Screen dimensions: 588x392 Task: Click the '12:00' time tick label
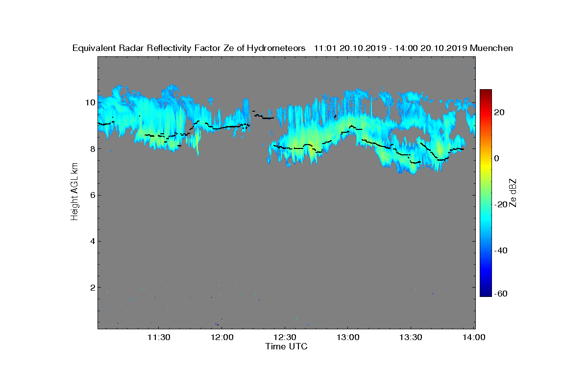(x=222, y=337)
